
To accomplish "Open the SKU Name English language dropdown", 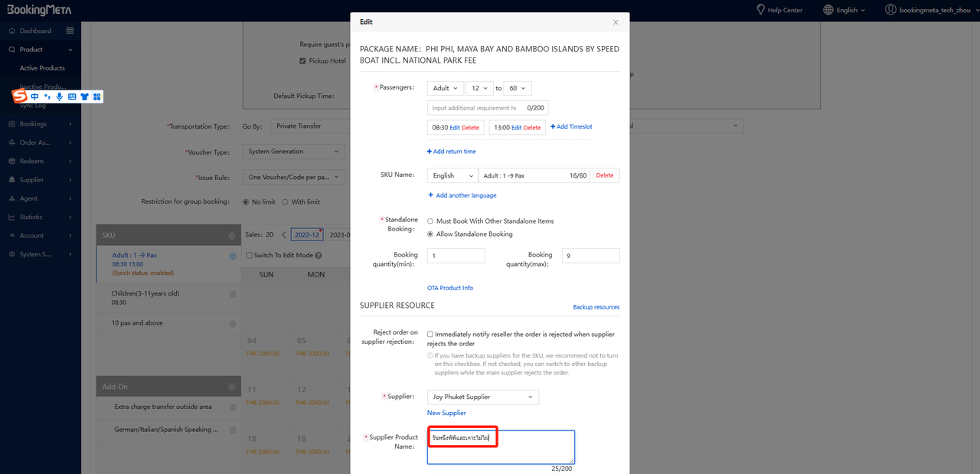I will point(452,176).
